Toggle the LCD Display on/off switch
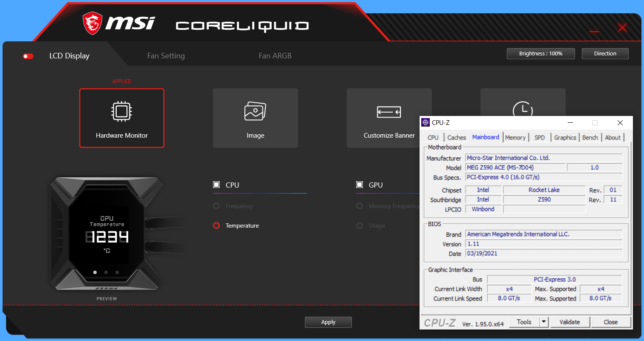Viewport: 644px width, 341px height. point(28,56)
